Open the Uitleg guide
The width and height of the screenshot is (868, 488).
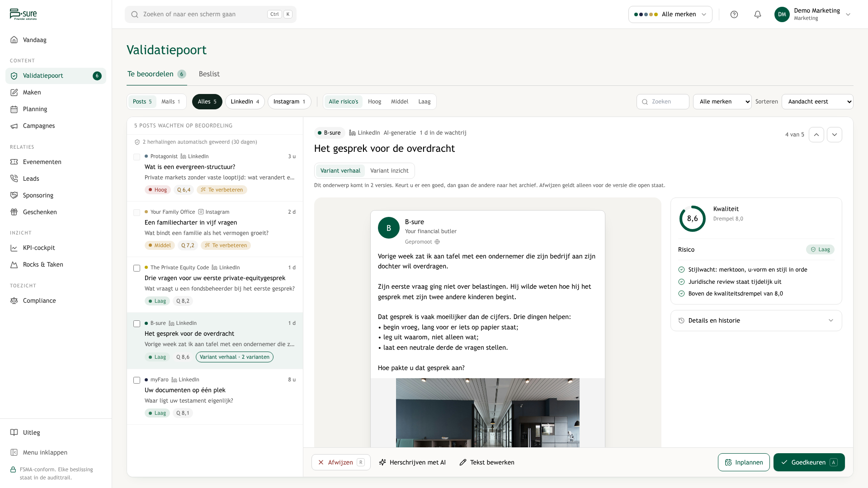(56, 432)
